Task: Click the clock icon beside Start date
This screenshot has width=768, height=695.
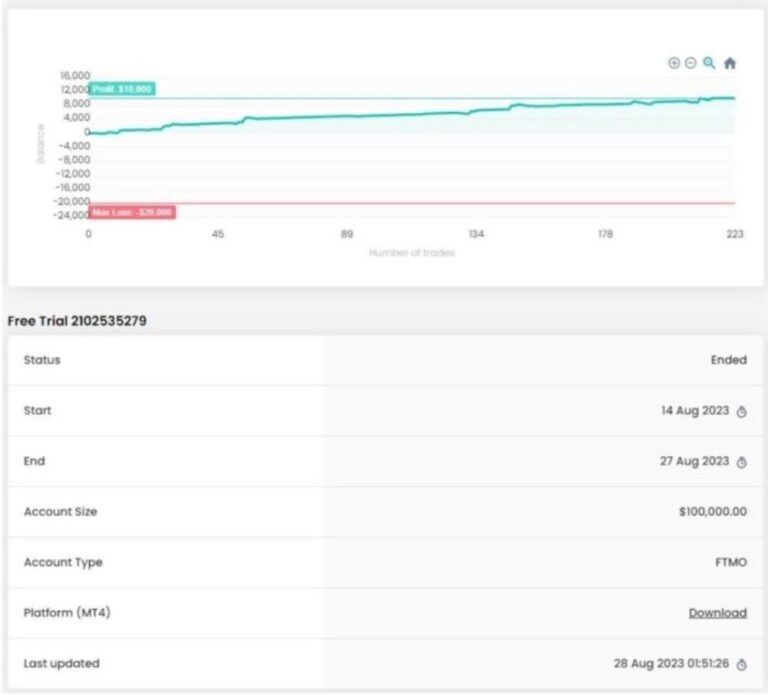Action: (x=741, y=412)
